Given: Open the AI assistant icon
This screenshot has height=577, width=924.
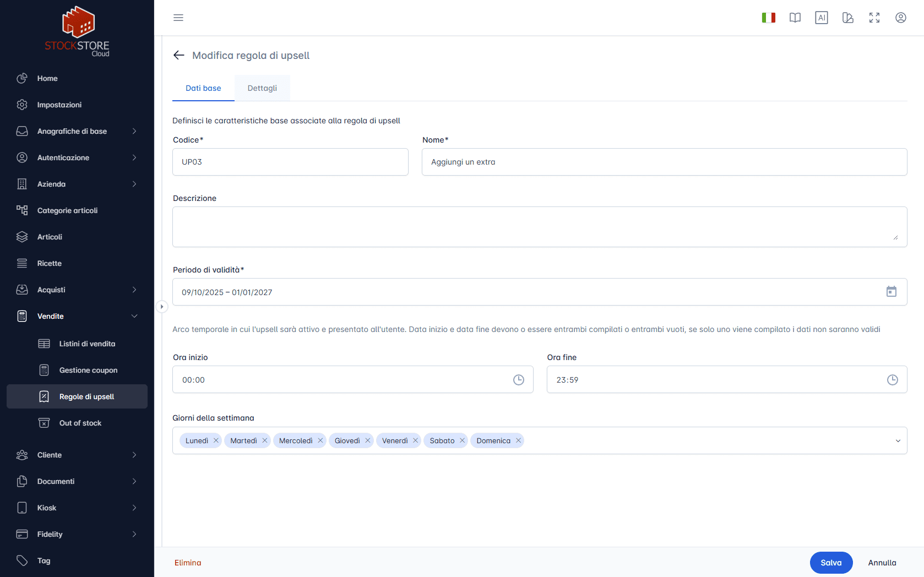Looking at the screenshot, I should pyautogui.click(x=821, y=18).
